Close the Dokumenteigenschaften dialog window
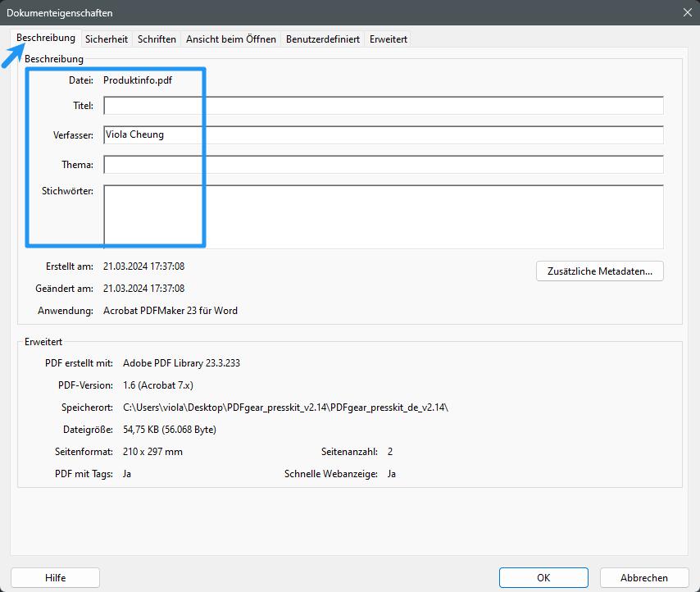 [687, 12]
